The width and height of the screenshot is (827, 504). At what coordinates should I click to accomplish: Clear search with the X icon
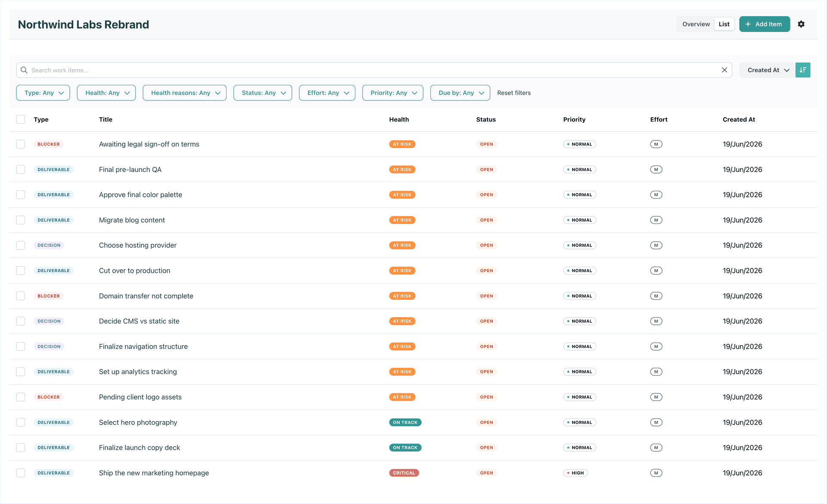point(724,70)
